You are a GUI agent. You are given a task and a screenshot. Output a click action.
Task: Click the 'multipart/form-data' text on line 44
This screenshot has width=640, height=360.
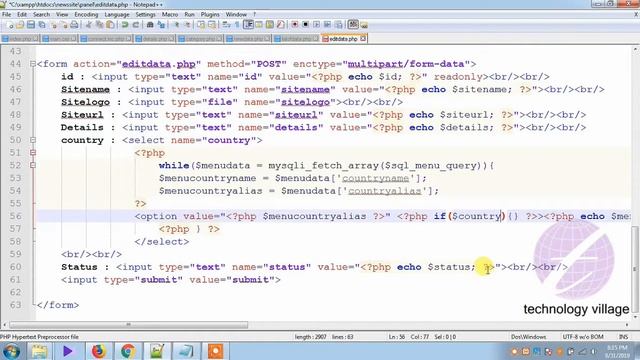pyautogui.click(x=406, y=64)
